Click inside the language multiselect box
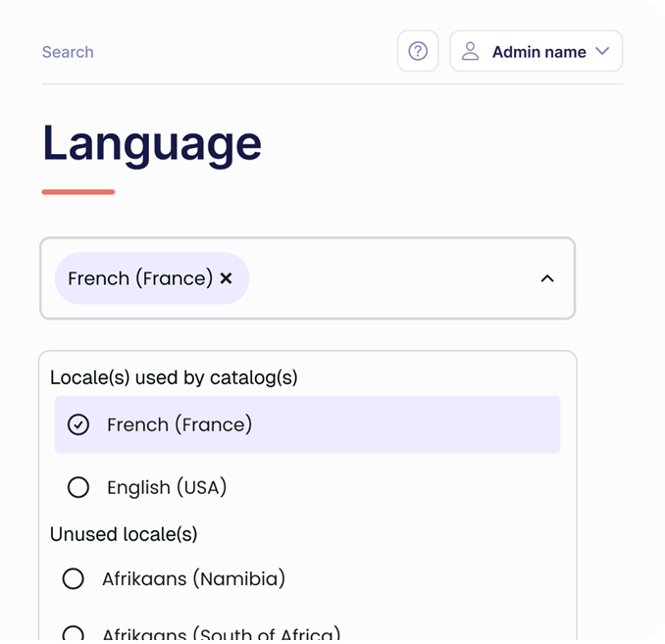The height and width of the screenshot is (644, 665). tap(392, 278)
